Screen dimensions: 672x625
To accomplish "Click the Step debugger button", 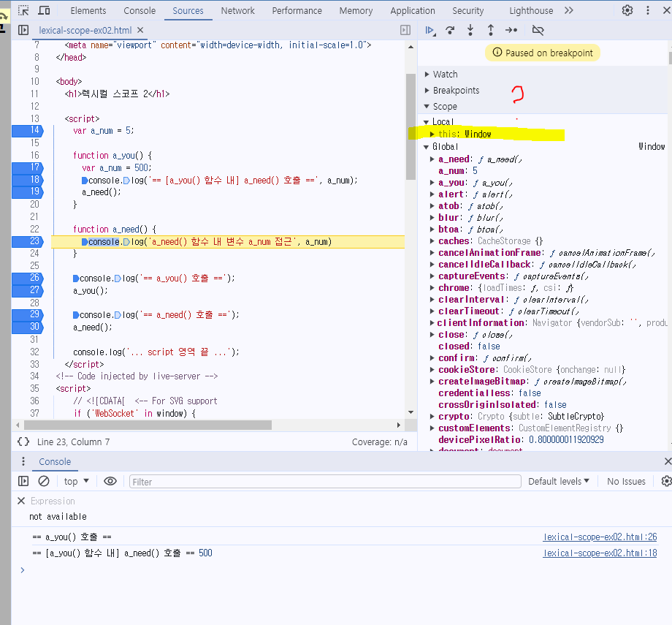I will [511, 30].
